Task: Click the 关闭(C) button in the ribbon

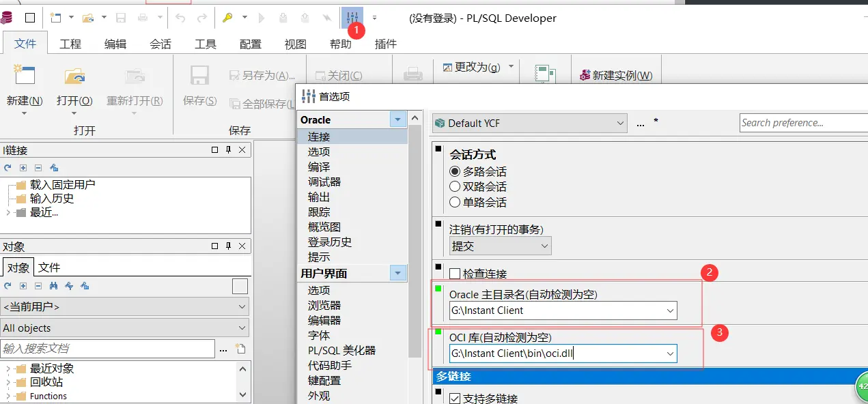Action: pos(339,75)
